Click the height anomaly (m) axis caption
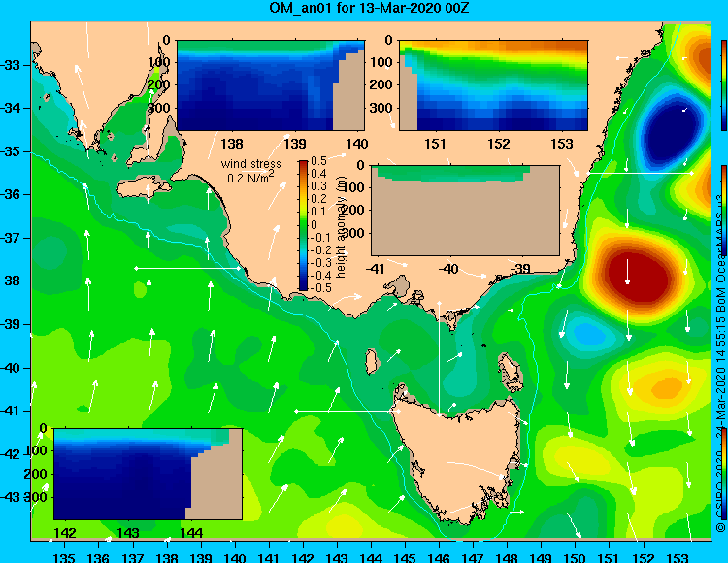This screenshot has height=563, width=728. point(342,226)
